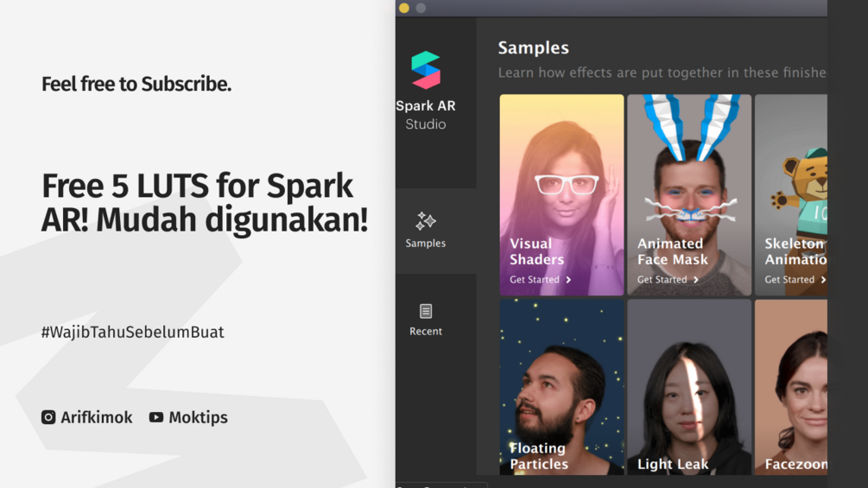Screen dimensions: 868x488
Task: Click 'Free 5 LUTS for Spark AR' headline
Action: 205,202
